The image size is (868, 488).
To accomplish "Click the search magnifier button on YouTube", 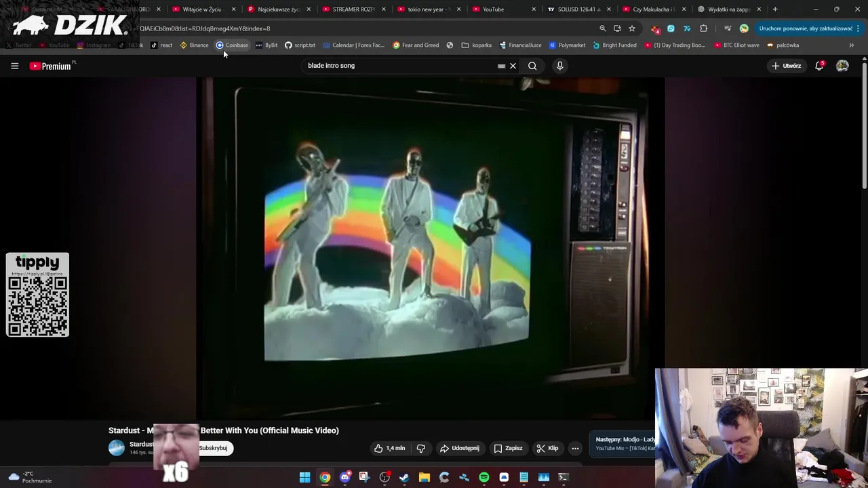I will [532, 66].
